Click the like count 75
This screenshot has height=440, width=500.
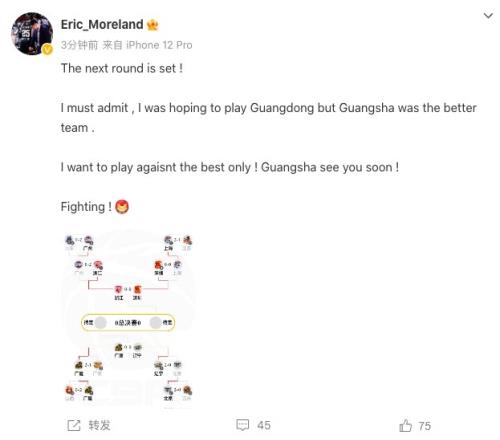(425, 426)
